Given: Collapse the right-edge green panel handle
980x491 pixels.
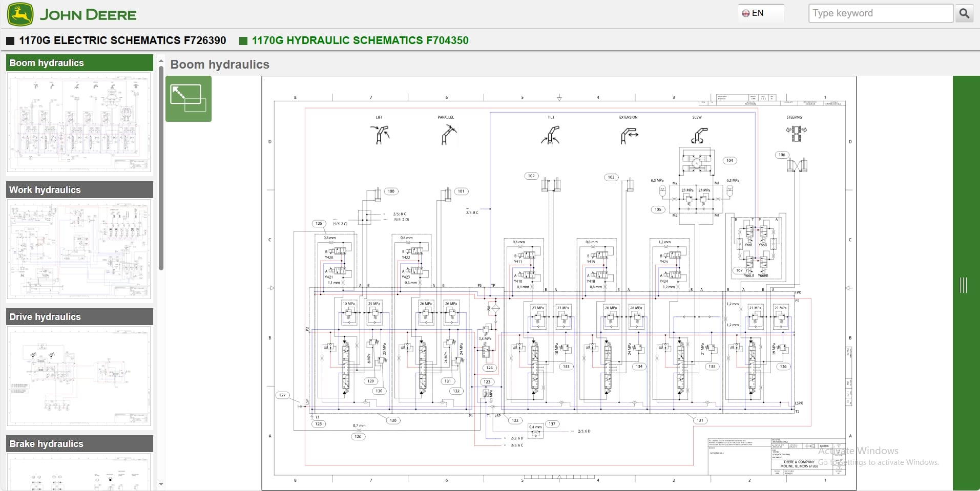Looking at the screenshot, I should [x=964, y=286].
